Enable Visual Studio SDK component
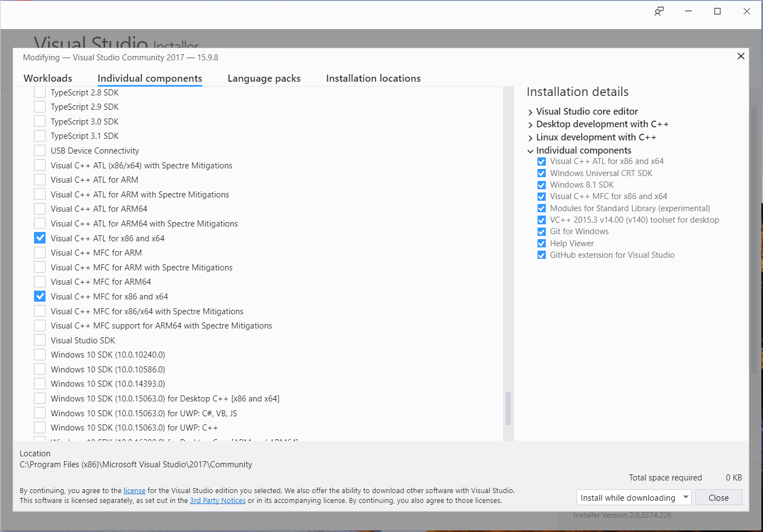Screen dimensions: 763x532 40,340
